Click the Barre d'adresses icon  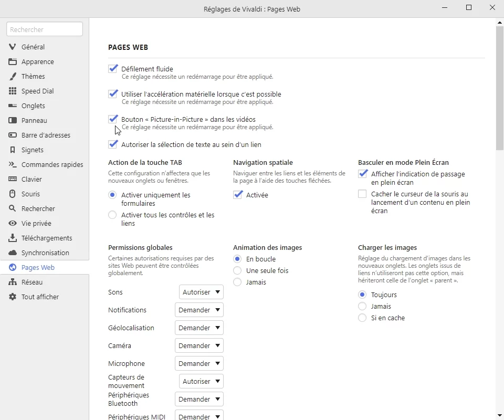pos(12,135)
